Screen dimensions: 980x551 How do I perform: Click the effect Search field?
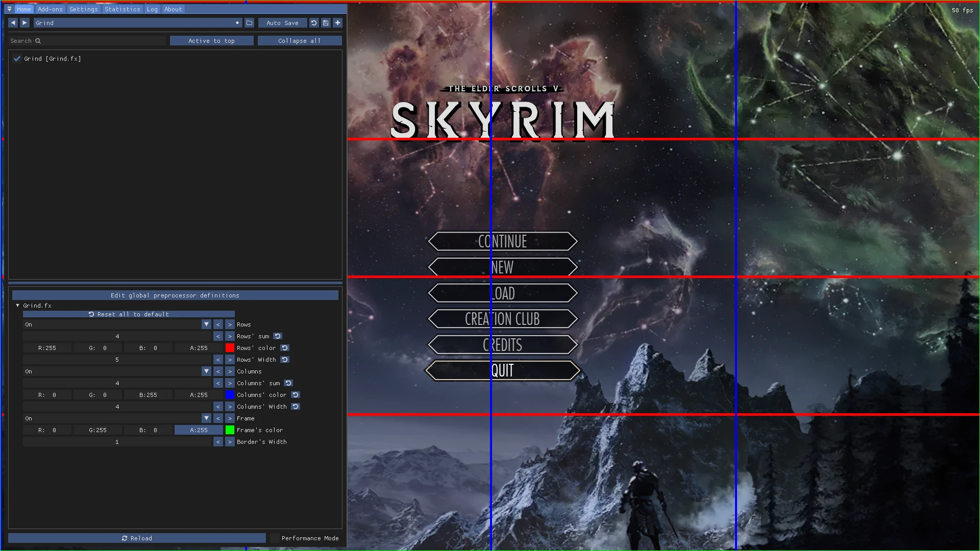click(x=87, y=41)
